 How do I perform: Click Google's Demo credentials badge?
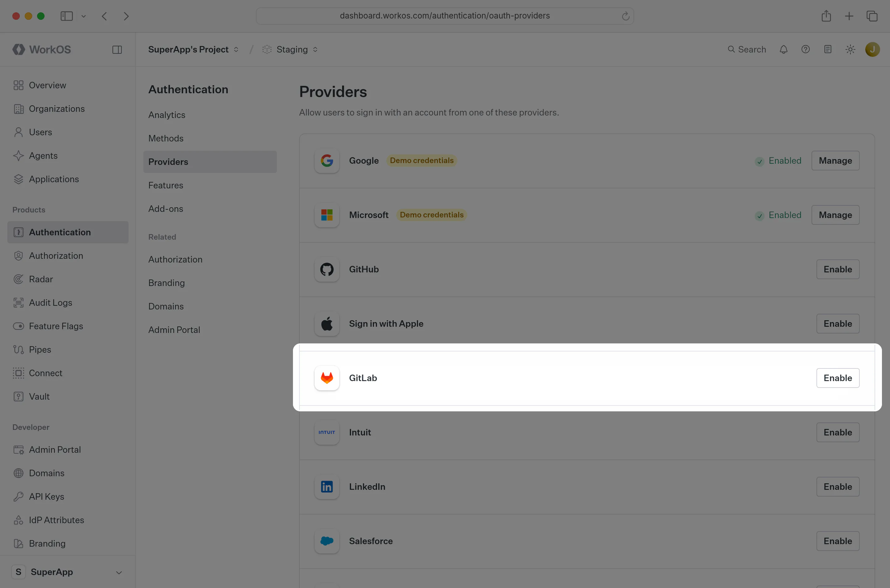tap(422, 161)
